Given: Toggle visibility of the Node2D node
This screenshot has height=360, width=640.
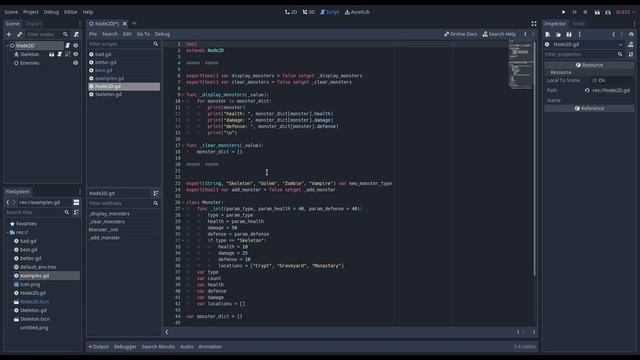Looking at the screenshot, I should click(x=76, y=46).
